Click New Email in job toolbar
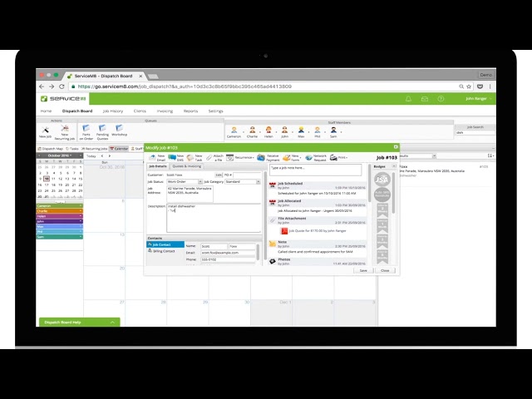The height and width of the screenshot is (399, 532). (x=157, y=157)
